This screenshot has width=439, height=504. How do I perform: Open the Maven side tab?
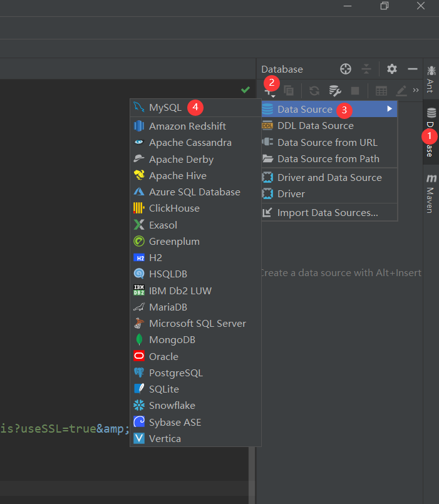point(431,193)
